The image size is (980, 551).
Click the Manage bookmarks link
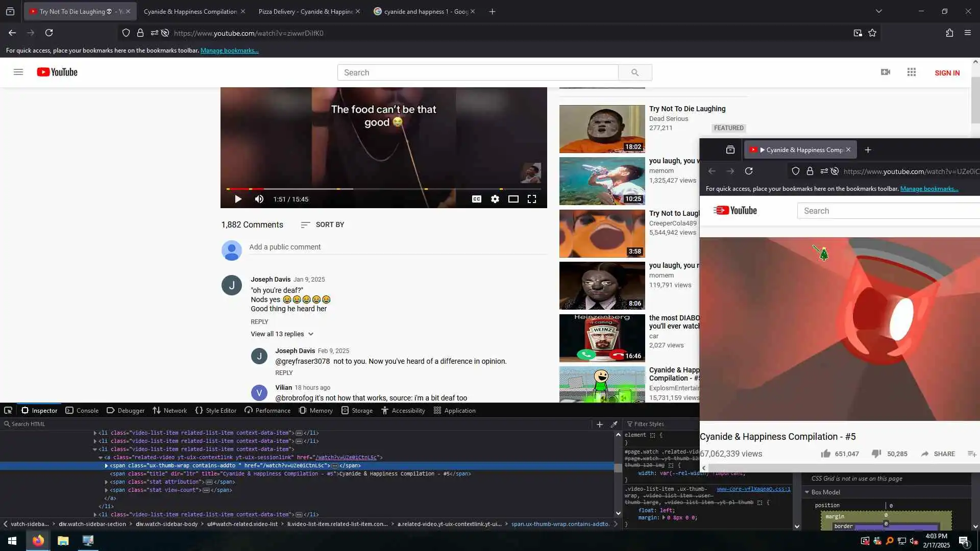point(229,51)
